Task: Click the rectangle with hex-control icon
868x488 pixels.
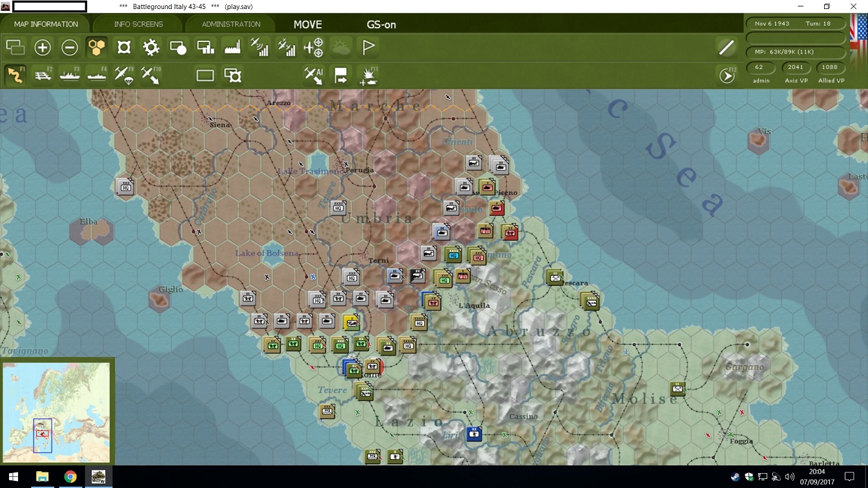Action: 232,76
